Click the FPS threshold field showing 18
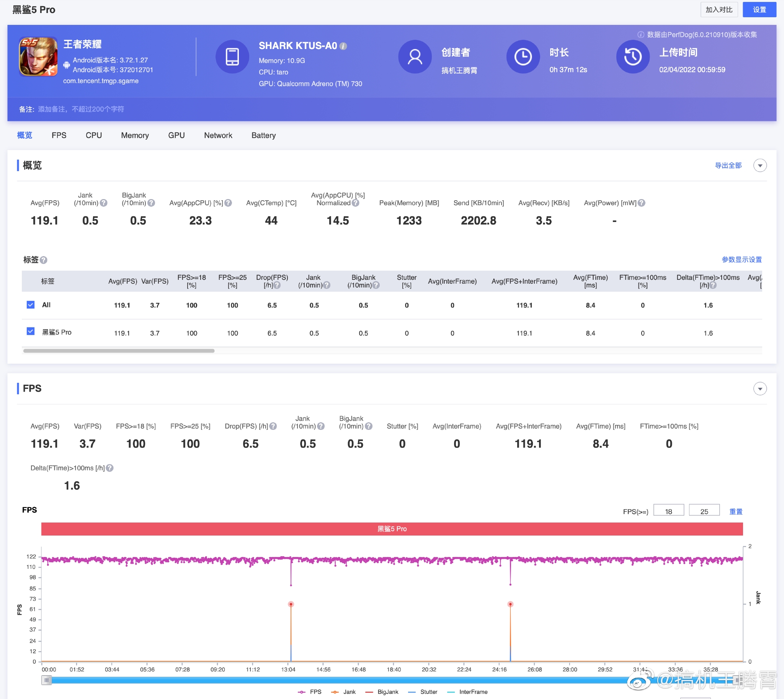This screenshot has height=699, width=784. click(668, 511)
